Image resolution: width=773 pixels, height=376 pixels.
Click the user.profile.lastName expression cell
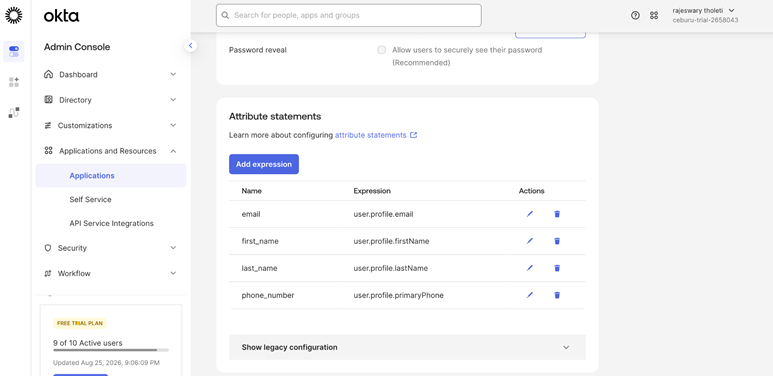click(x=390, y=268)
